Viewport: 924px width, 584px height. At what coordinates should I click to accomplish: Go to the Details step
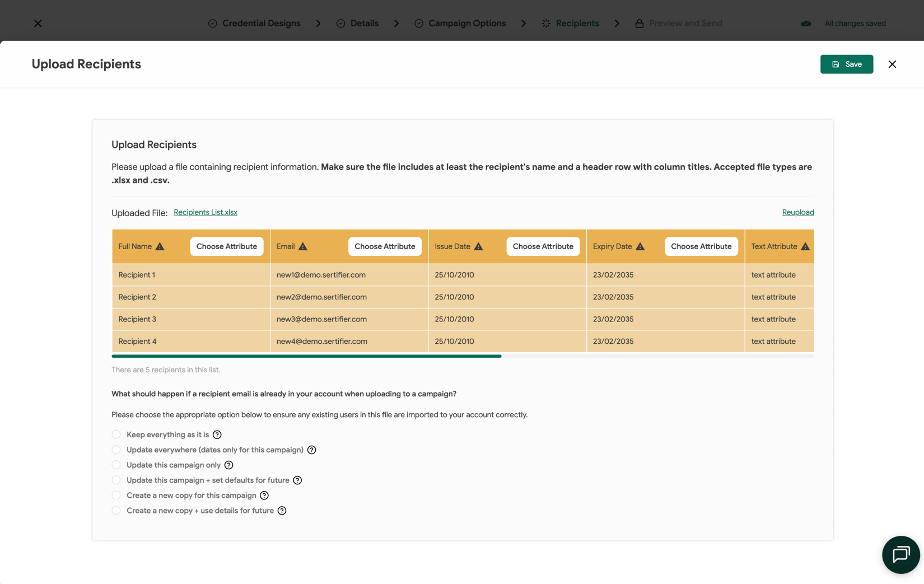point(364,24)
